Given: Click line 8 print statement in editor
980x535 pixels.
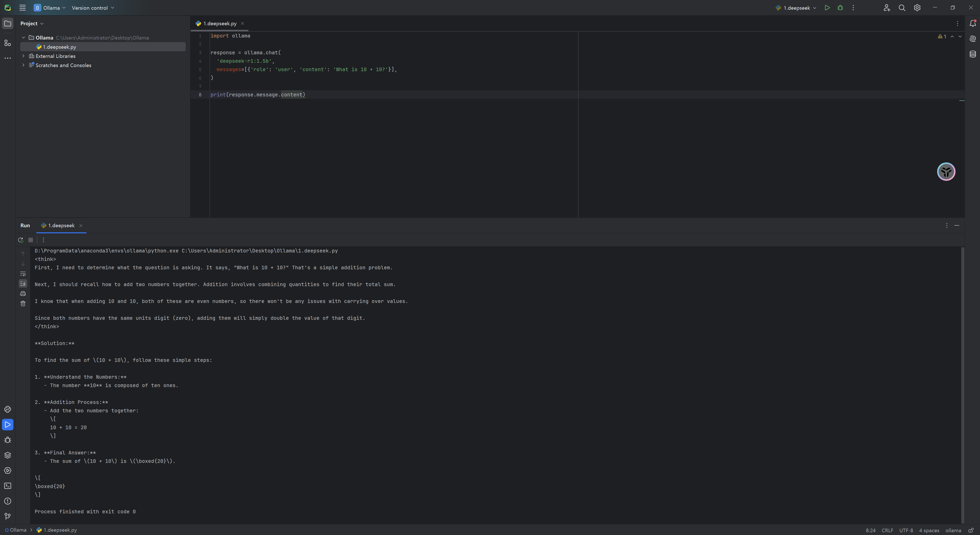Looking at the screenshot, I should tap(258, 95).
